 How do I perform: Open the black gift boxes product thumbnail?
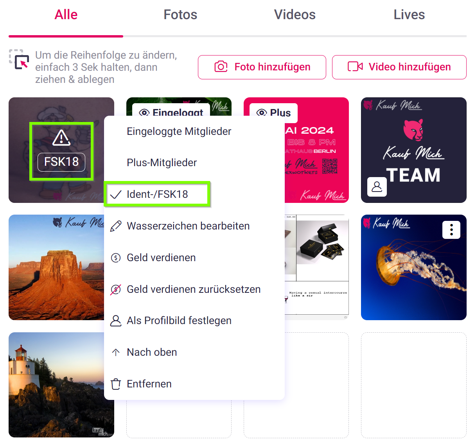[x=317, y=267]
